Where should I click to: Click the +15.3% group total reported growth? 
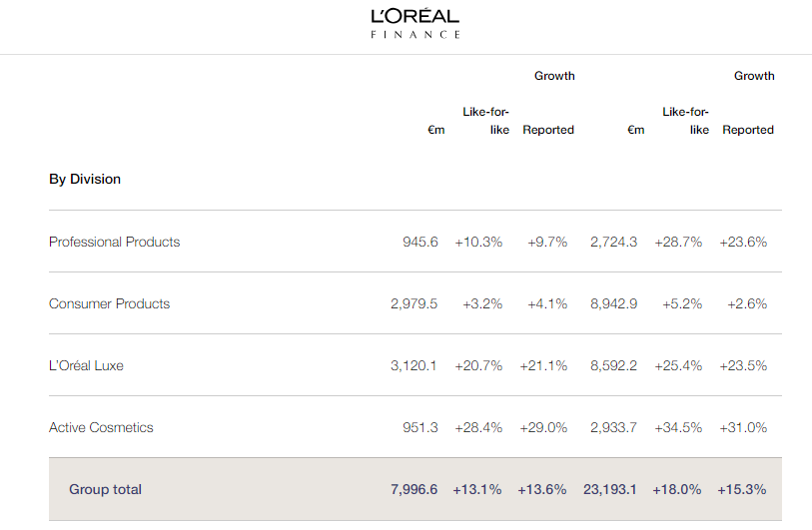[741, 489]
